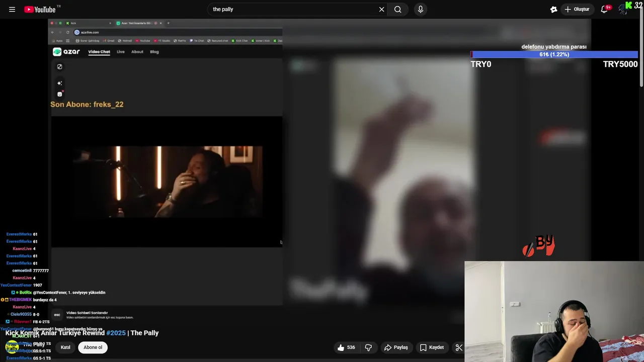Click the Azar video chat preview

pos(167,182)
